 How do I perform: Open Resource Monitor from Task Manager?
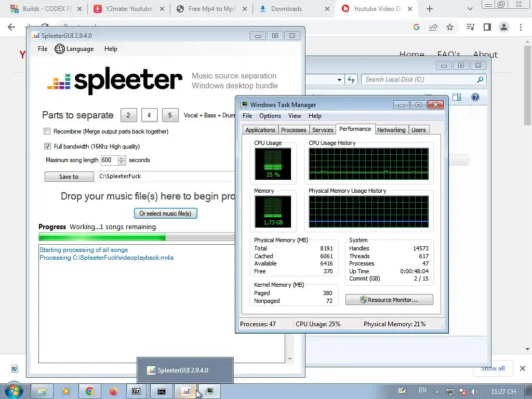coord(389,300)
